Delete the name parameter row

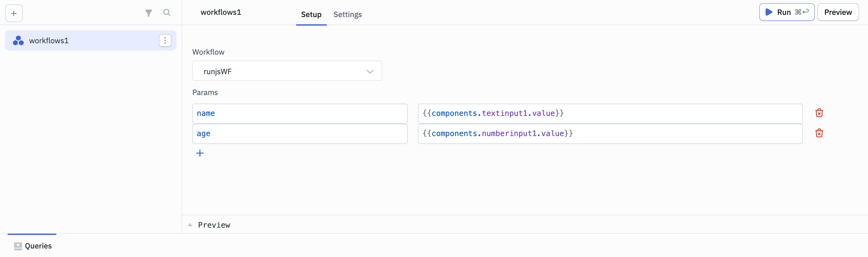(819, 113)
